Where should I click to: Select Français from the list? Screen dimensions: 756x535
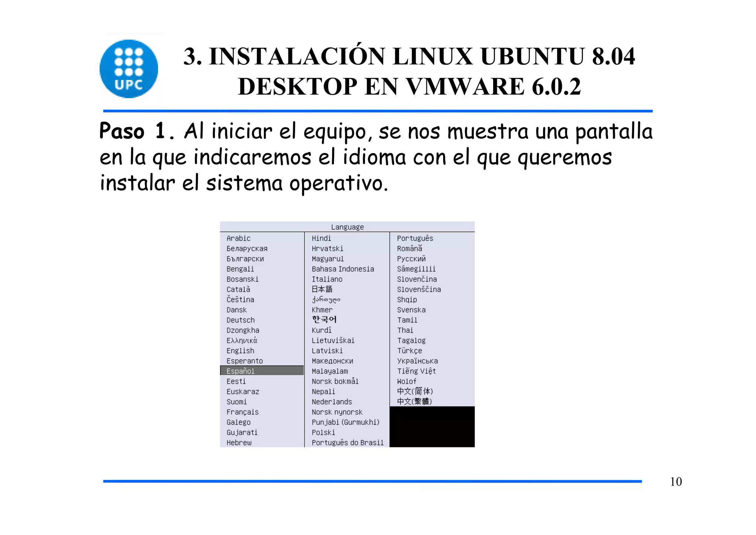click(x=243, y=412)
